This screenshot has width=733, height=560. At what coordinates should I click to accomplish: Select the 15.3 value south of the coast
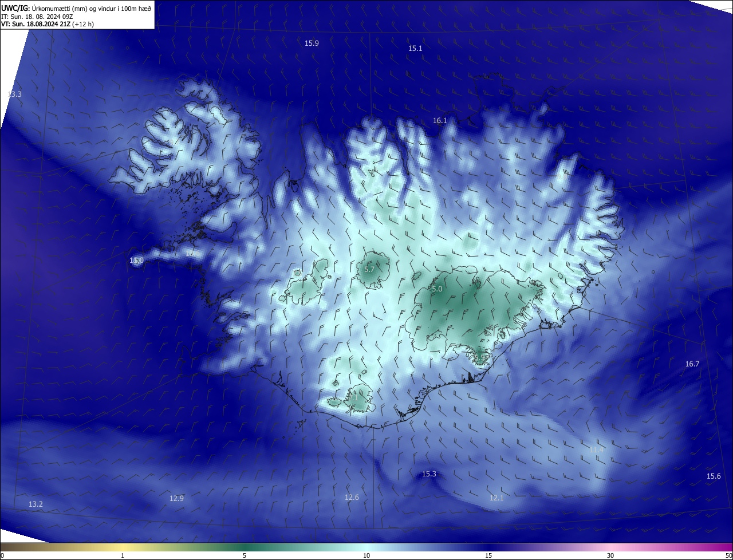click(429, 474)
